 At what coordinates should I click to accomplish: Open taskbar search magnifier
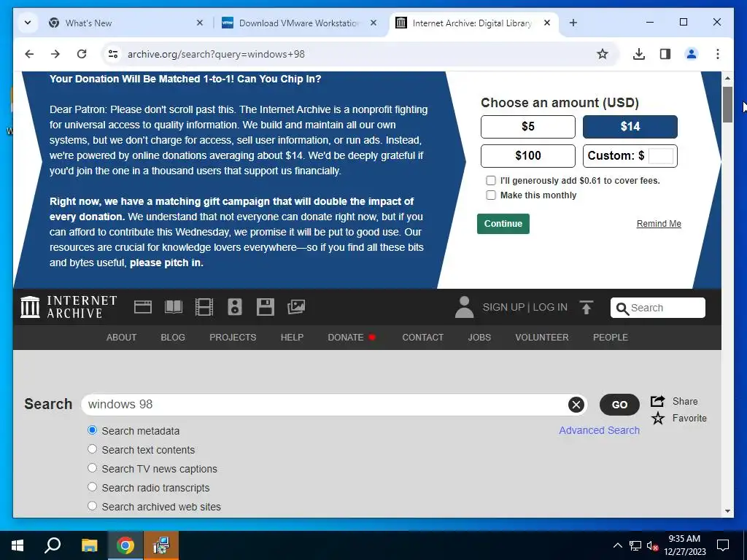pyautogui.click(x=53, y=545)
